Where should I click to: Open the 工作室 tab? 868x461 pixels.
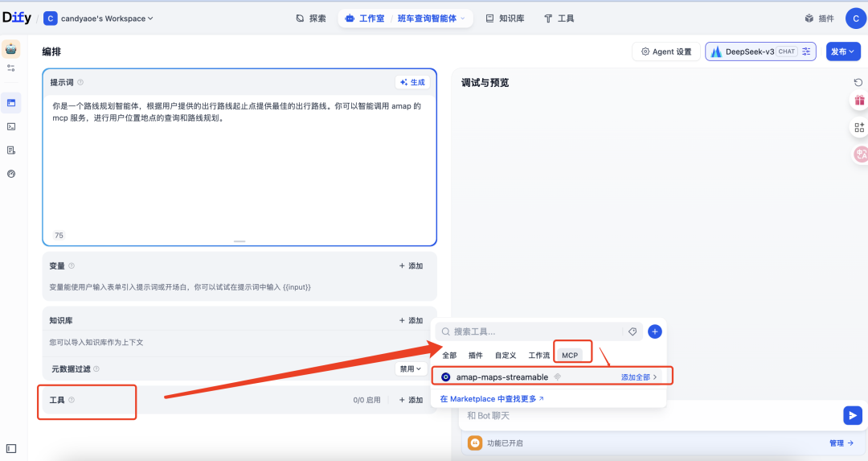pyautogui.click(x=365, y=19)
